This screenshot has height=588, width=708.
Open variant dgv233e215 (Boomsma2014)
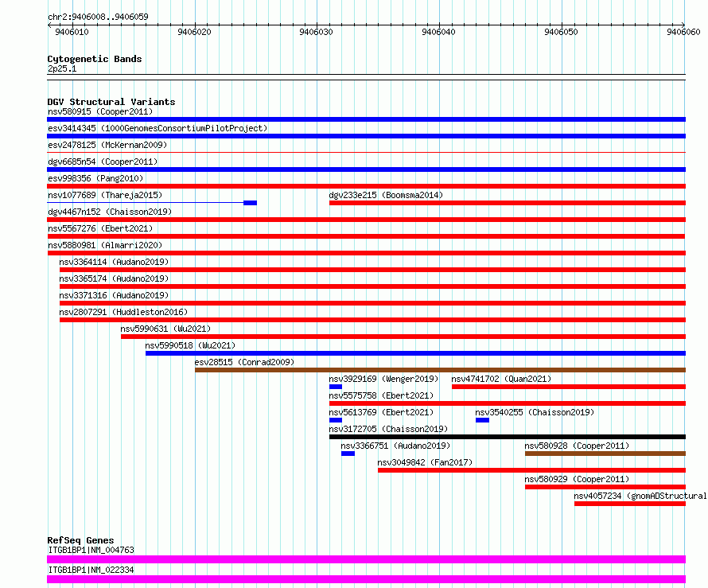coord(386,195)
